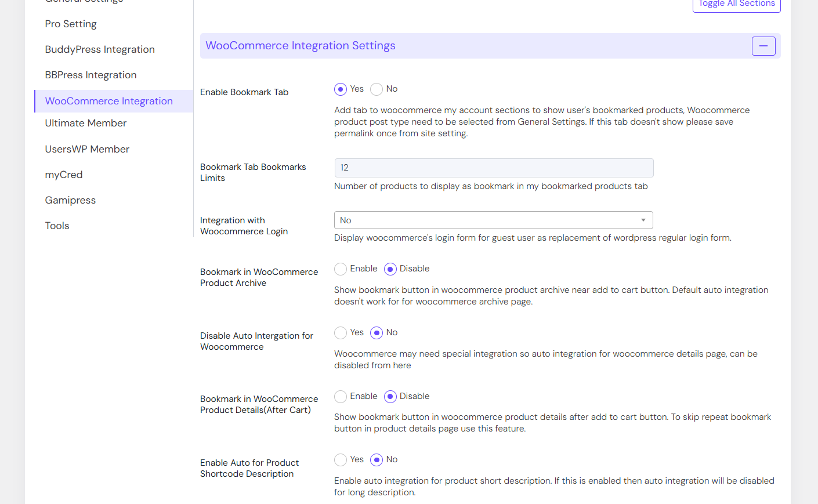Click the Enable Auto for Product Shortcode Description label
The height and width of the screenshot is (504, 818).
click(249, 468)
